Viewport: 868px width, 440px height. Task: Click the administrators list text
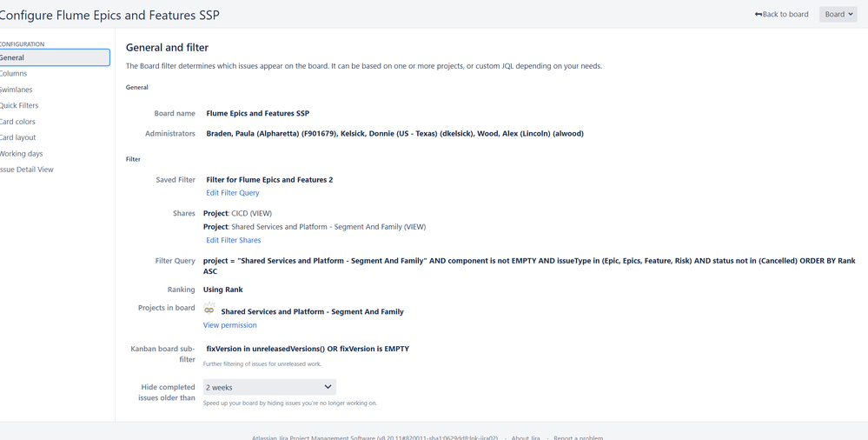(x=394, y=134)
